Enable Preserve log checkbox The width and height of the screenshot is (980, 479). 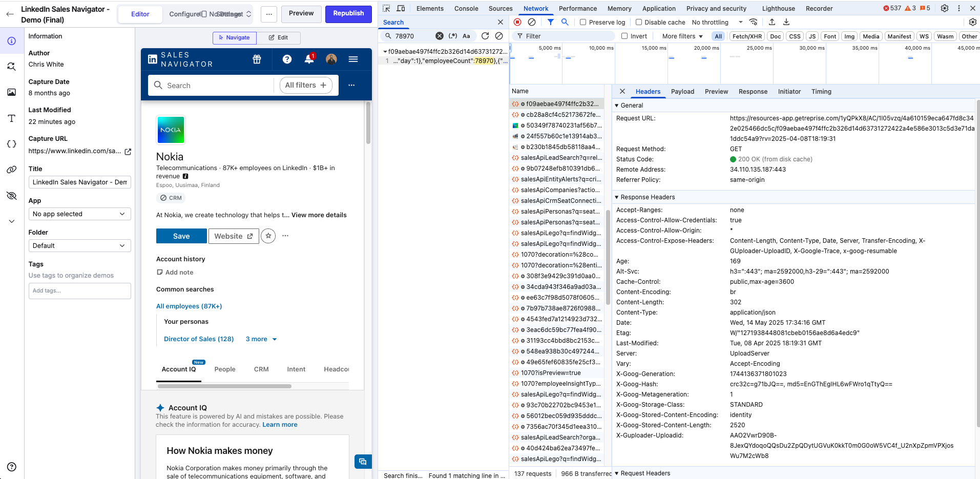point(583,22)
